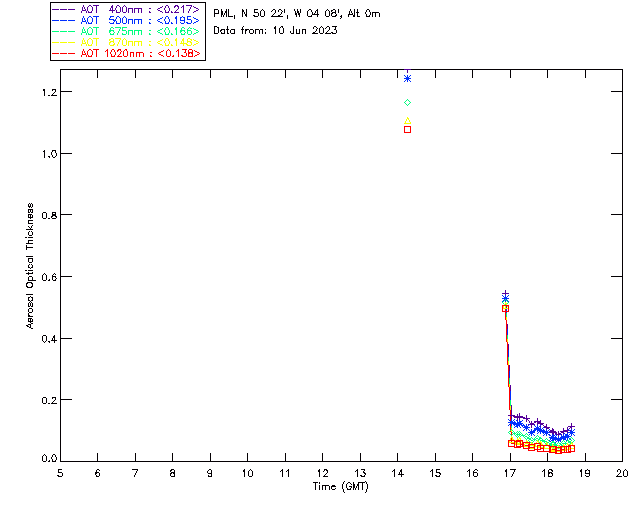Screen dimensions: 640x512
Task: Click y-axis tick label 0.4
Action: pyautogui.click(x=49, y=339)
